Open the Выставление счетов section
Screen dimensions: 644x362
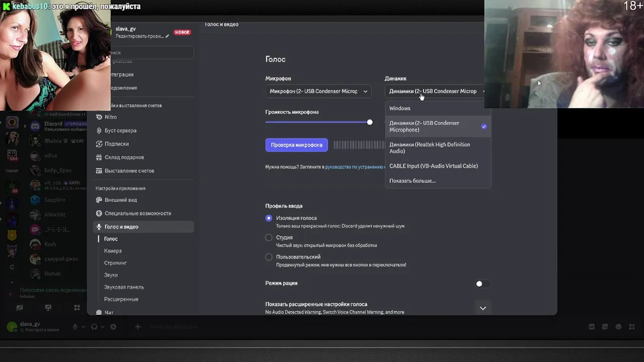pyautogui.click(x=144, y=170)
